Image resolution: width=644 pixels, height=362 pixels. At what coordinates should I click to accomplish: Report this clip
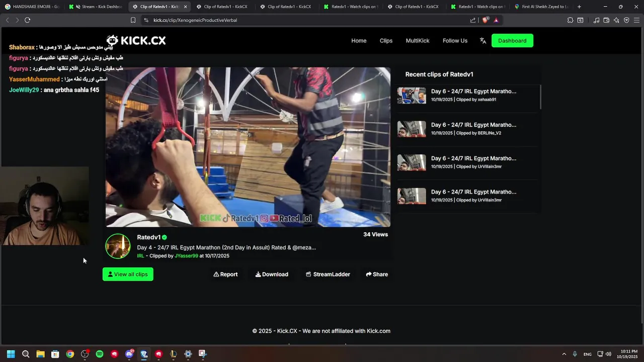[x=225, y=274]
